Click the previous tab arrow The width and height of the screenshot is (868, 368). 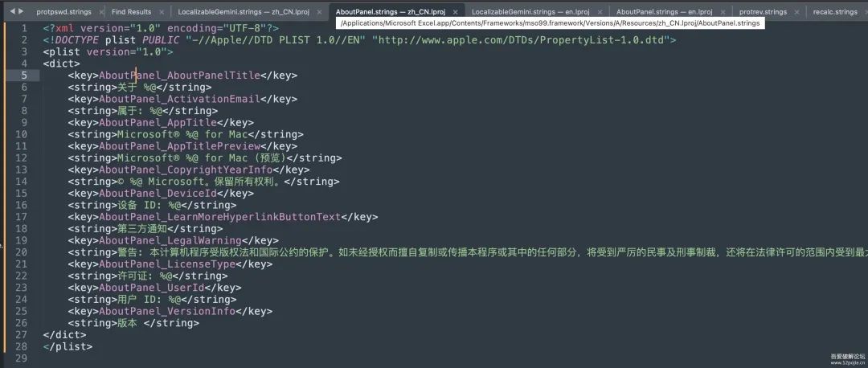[x=12, y=11]
